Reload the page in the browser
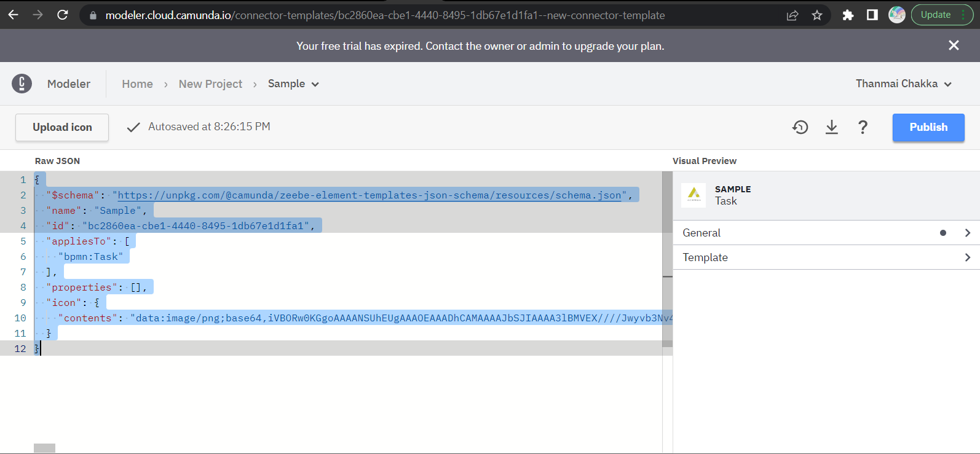This screenshot has width=980, height=454. click(63, 15)
